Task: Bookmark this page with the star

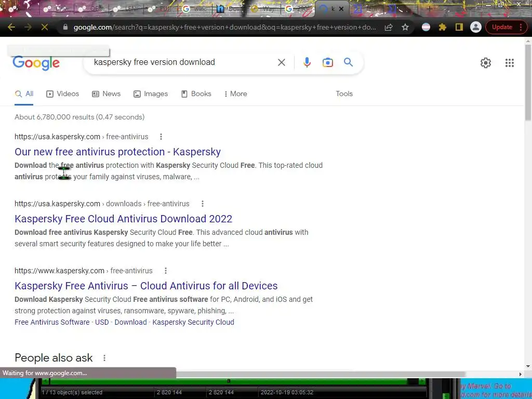Action: tap(405, 27)
